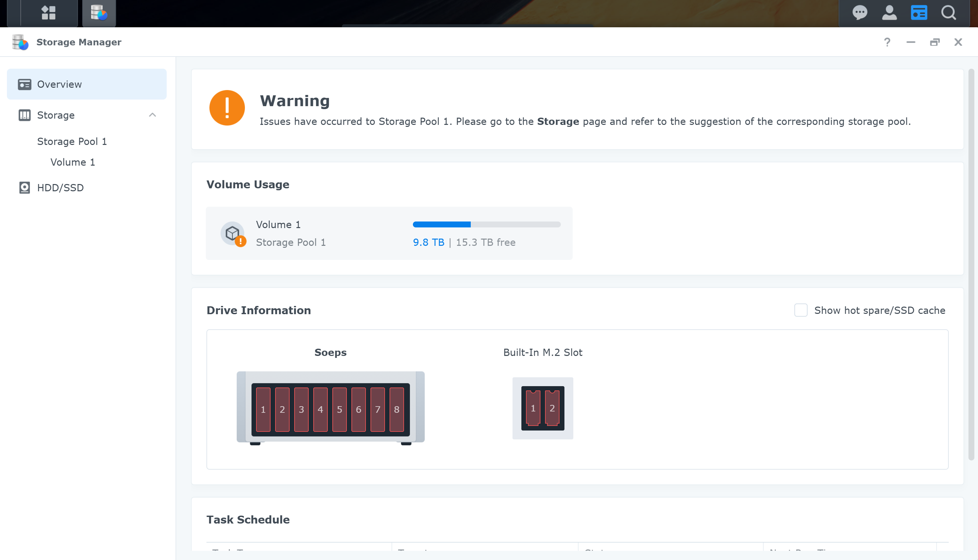Open the widgets panel icon
978x560 pixels.
[919, 13]
